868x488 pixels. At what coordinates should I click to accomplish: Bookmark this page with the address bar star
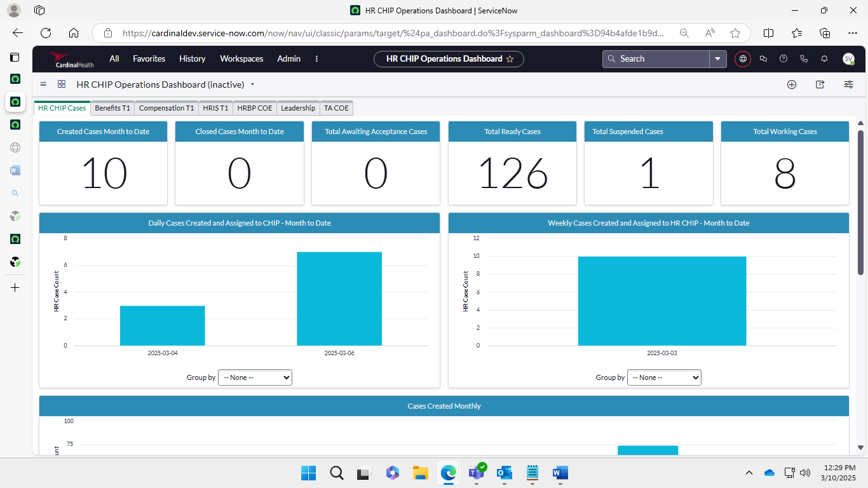[735, 33]
